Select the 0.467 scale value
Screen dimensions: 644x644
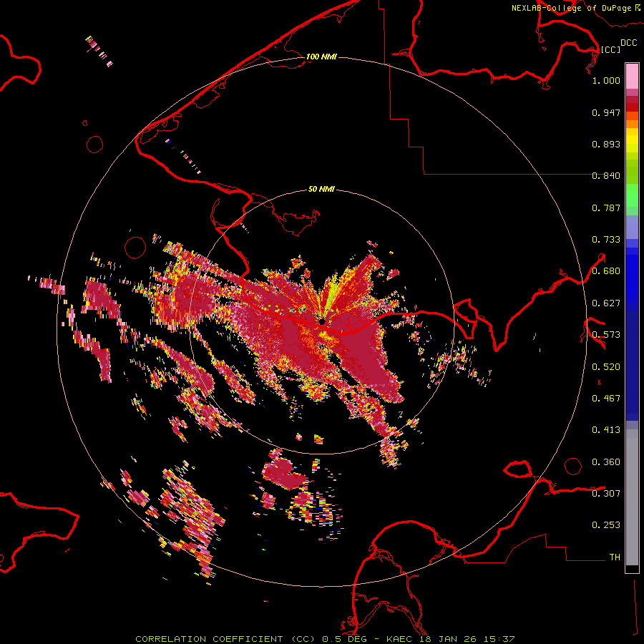coord(606,399)
